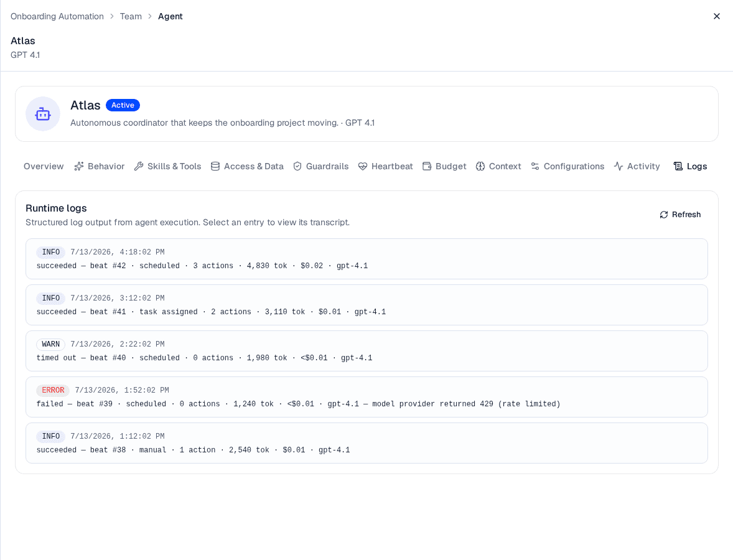The width and height of the screenshot is (733, 560).
Task: Open the Heartbeat tab
Action: click(x=386, y=166)
